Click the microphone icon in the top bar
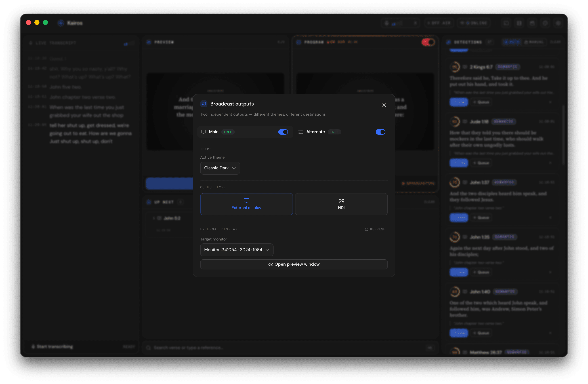The height and width of the screenshot is (384, 588). (387, 23)
